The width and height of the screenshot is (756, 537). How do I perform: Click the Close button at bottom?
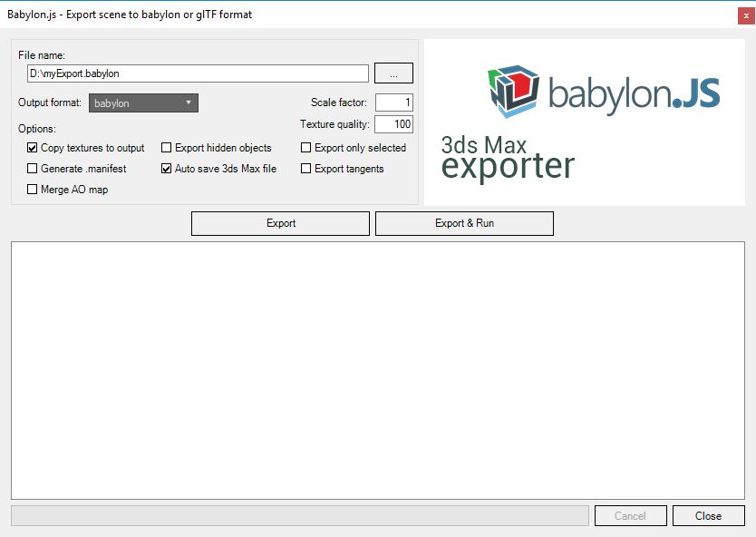(x=708, y=516)
